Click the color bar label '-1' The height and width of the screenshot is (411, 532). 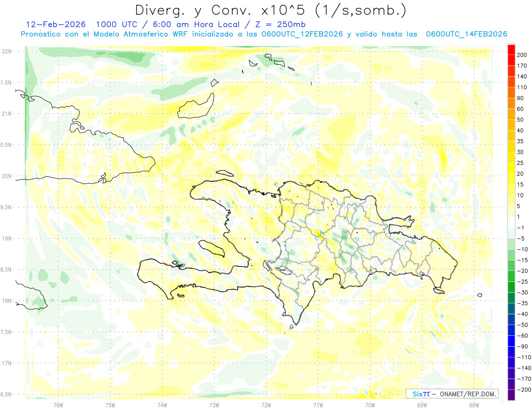click(x=521, y=227)
